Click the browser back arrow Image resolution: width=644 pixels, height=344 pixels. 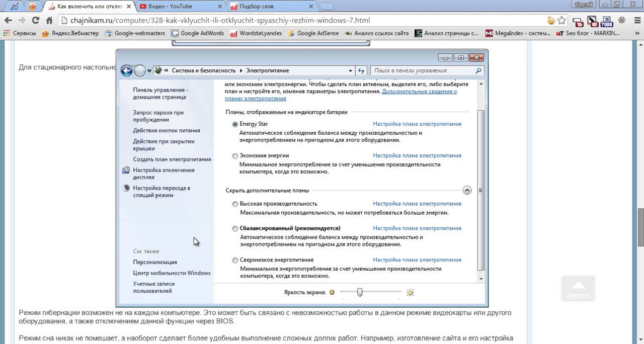(9, 21)
